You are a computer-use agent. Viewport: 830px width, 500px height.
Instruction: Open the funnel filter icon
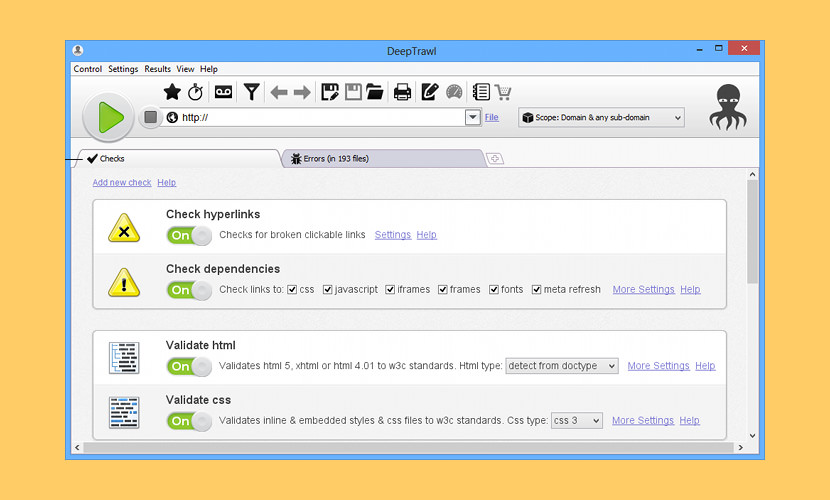pos(251,92)
